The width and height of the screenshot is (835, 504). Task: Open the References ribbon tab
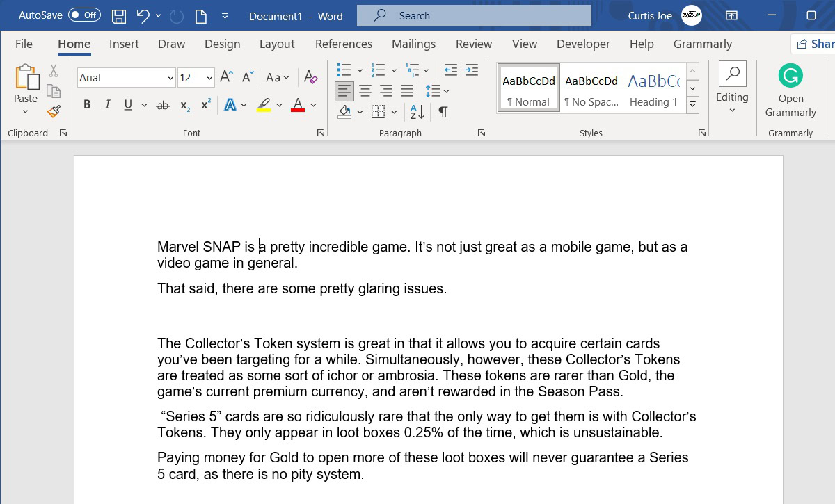point(343,44)
